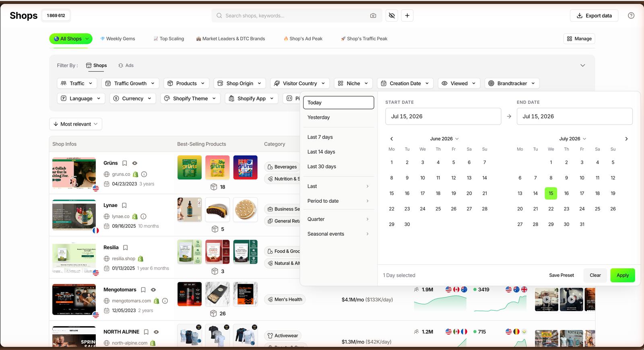The width and height of the screenshot is (644, 350).
Task: Select the Ads filter tab
Action: point(126,66)
